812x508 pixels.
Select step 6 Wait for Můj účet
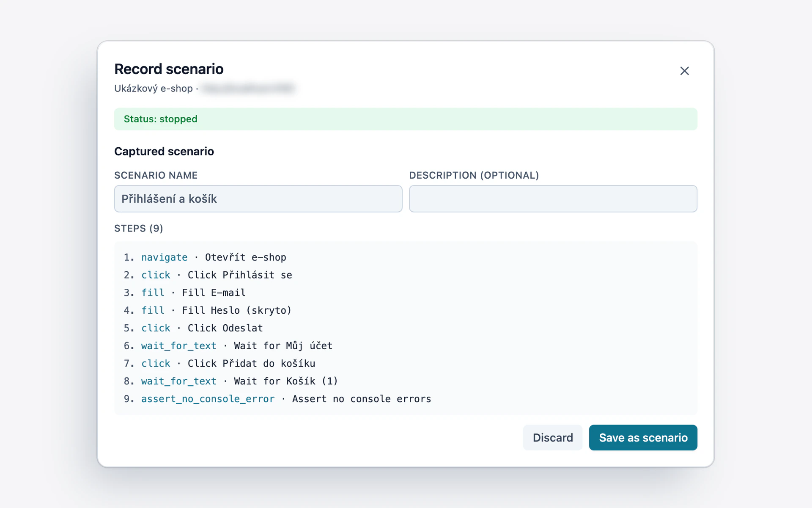(228, 346)
